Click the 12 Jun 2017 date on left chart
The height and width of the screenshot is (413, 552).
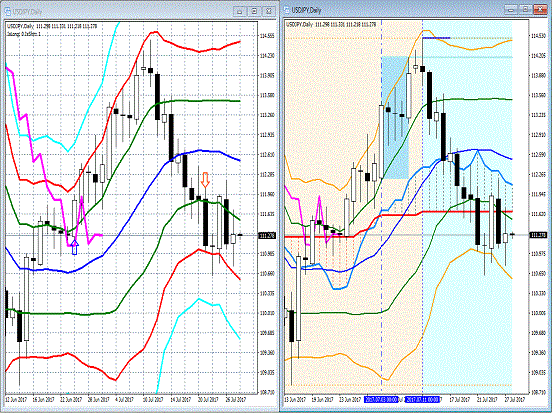(x=16, y=400)
